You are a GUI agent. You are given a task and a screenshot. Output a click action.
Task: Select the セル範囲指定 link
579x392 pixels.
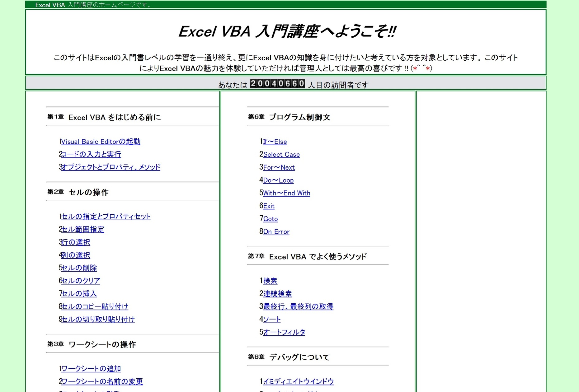coord(83,229)
